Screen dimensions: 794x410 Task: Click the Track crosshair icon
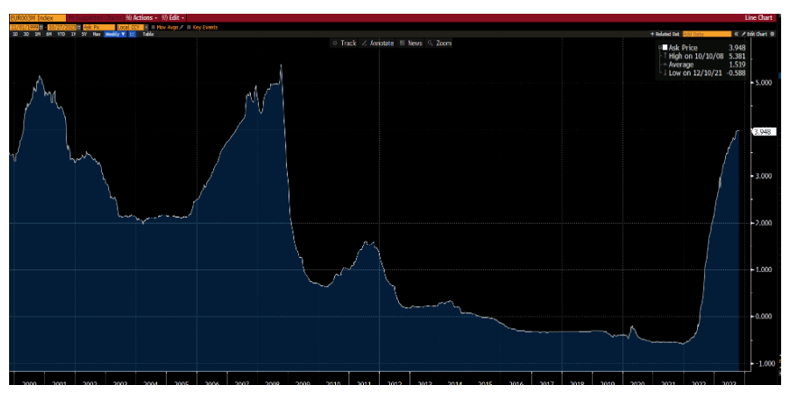[x=335, y=43]
